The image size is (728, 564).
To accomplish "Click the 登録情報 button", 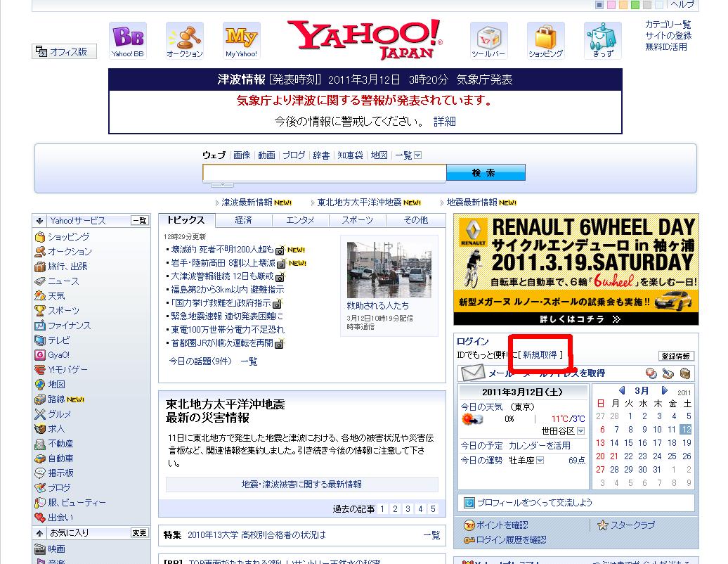I will click(x=676, y=356).
